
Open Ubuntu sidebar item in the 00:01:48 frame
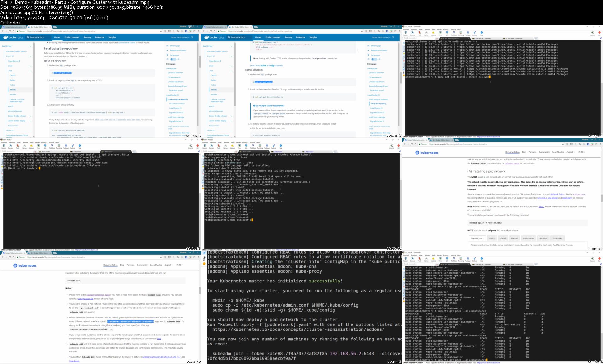[x=13, y=90]
